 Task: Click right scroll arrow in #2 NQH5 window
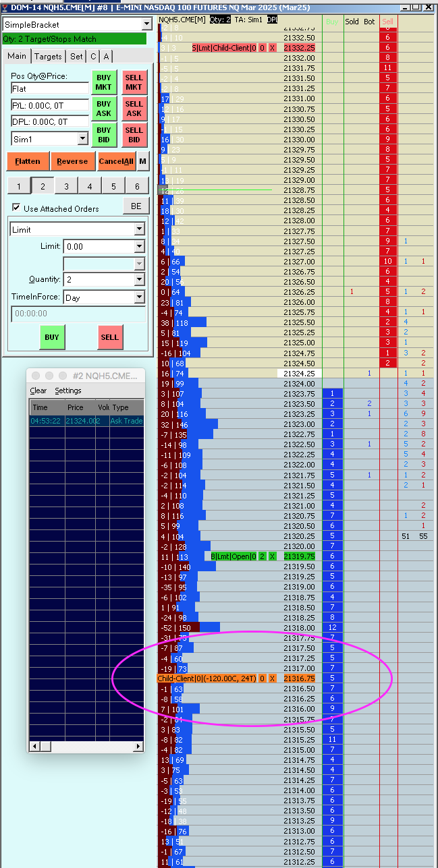140,747
